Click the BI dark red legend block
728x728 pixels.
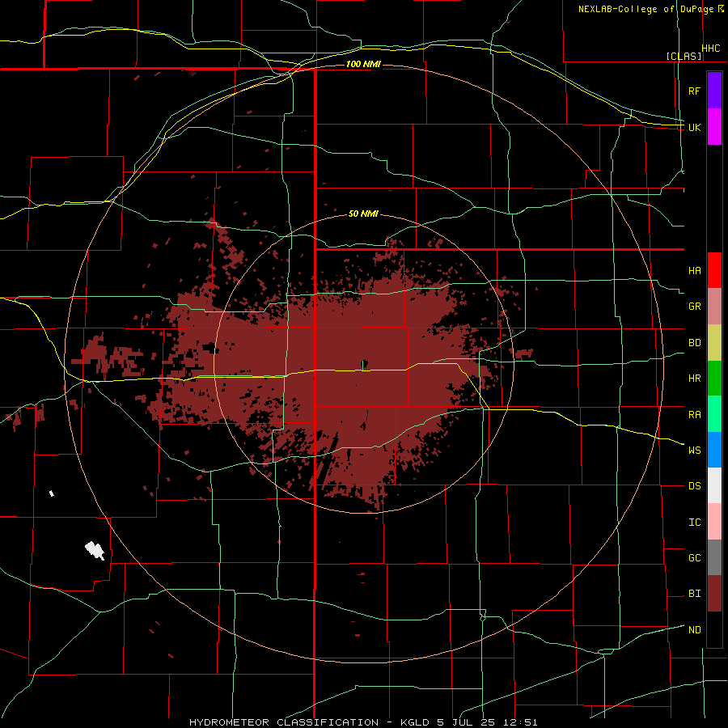coord(714,594)
